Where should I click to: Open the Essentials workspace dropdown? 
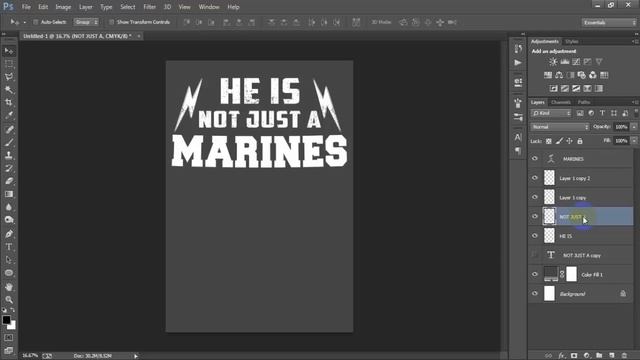tap(609, 22)
